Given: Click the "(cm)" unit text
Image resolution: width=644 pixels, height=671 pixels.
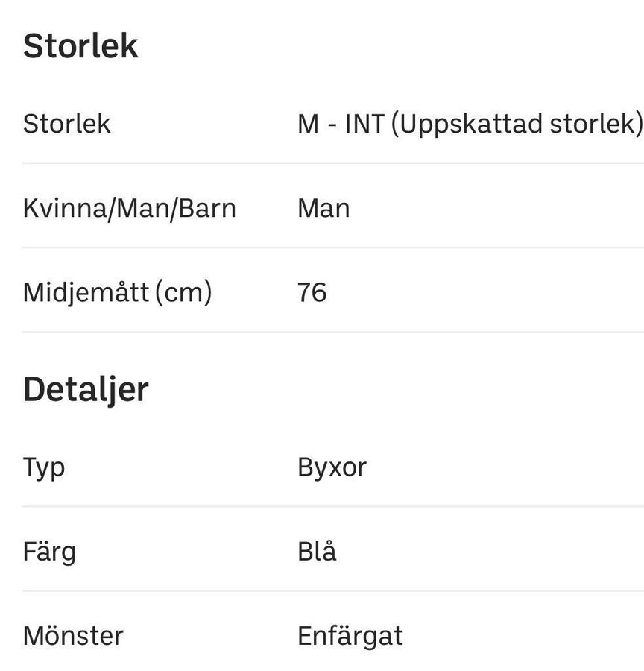Looking at the screenshot, I should [183, 292].
